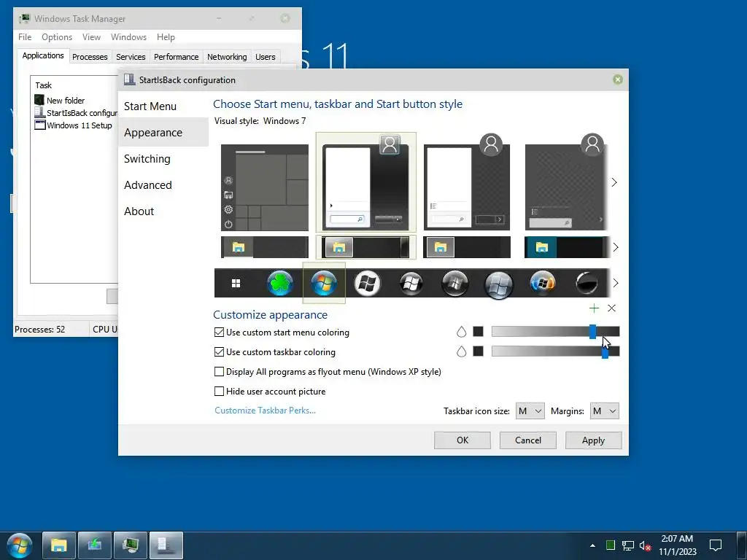Open Task Manager's Options menu
The image size is (747, 560).
(57, 37)
